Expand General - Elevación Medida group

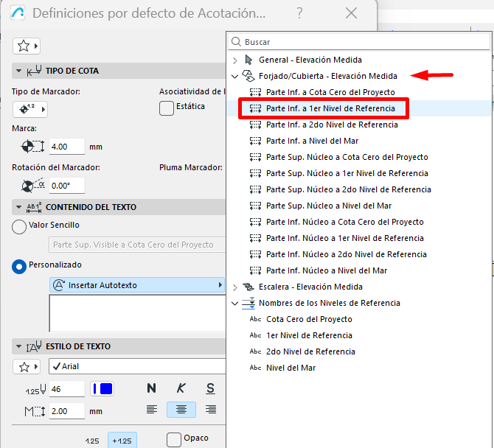coord(235,60)
